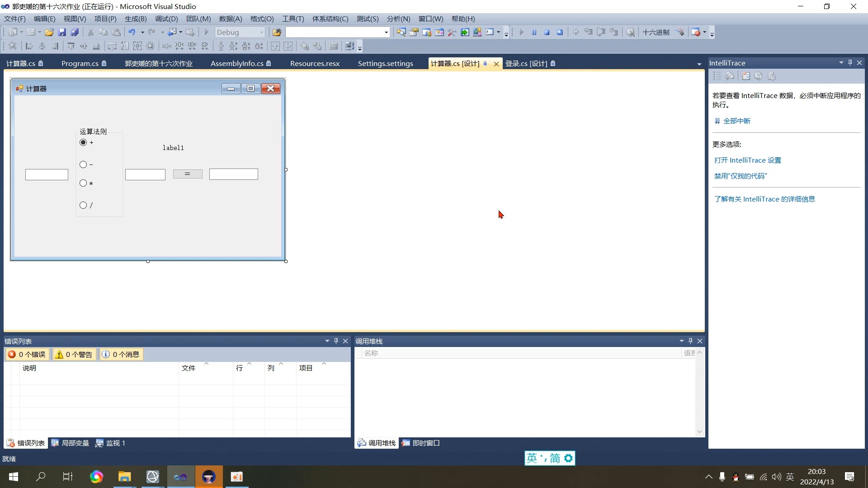Click the 全部中断 link
This screenshot has width=868, height=488.
click(x=736, y=121)
